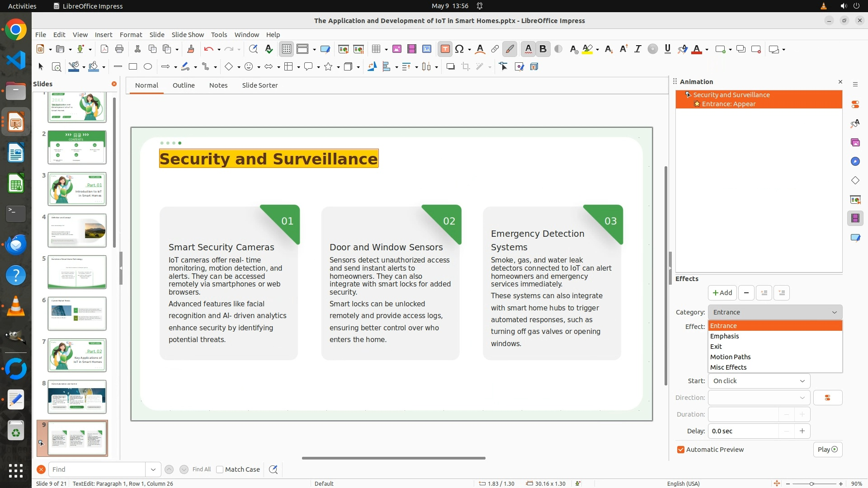The height and width of the screenshot is (488, 868).
Task: Choose Motion Paths from category list
Action: [x=730, y=357]
